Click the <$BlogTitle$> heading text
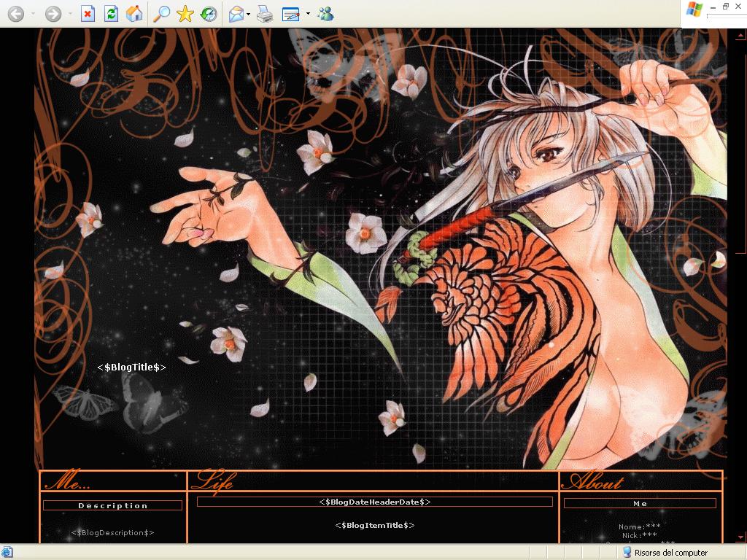 click(131, 367)
